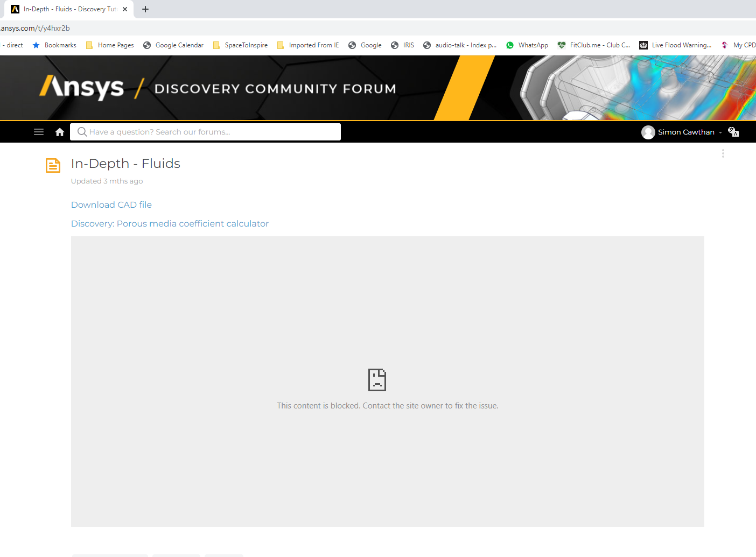Open the My CPD bookmark
Screen dimensions: 756x557
(739, 45)
